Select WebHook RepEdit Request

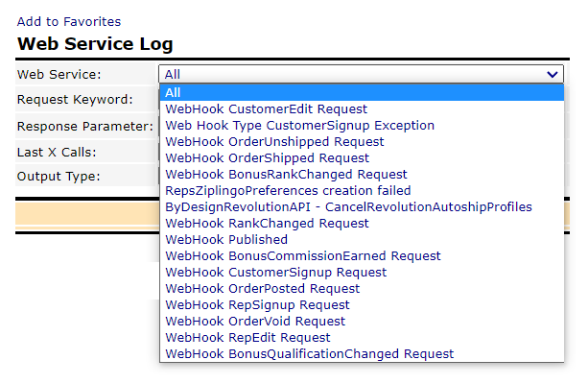click(x=362, y=338)
